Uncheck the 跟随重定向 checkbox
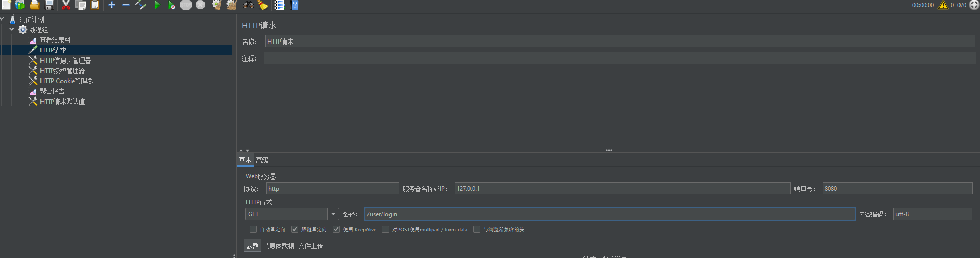Screen dimensions: 980x258 pos(295,229)
